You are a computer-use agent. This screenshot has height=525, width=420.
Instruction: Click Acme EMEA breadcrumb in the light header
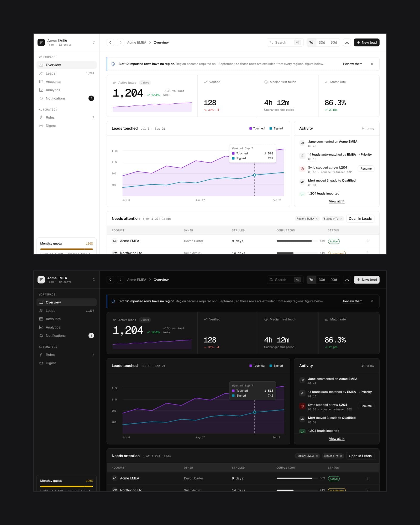point(136,42)
